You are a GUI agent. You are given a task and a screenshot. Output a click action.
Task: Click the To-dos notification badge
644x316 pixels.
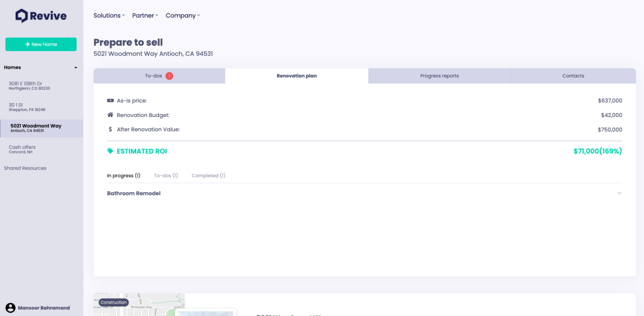point(169,75)
